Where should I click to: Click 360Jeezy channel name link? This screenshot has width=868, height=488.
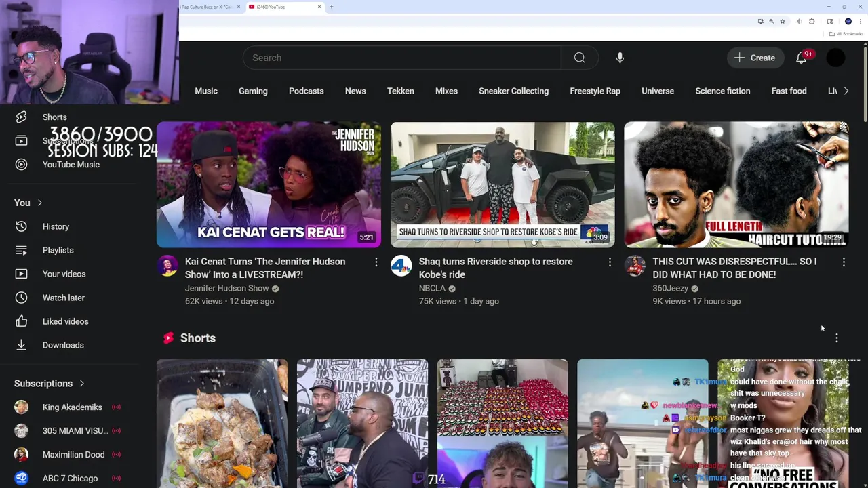click(671, 288)
